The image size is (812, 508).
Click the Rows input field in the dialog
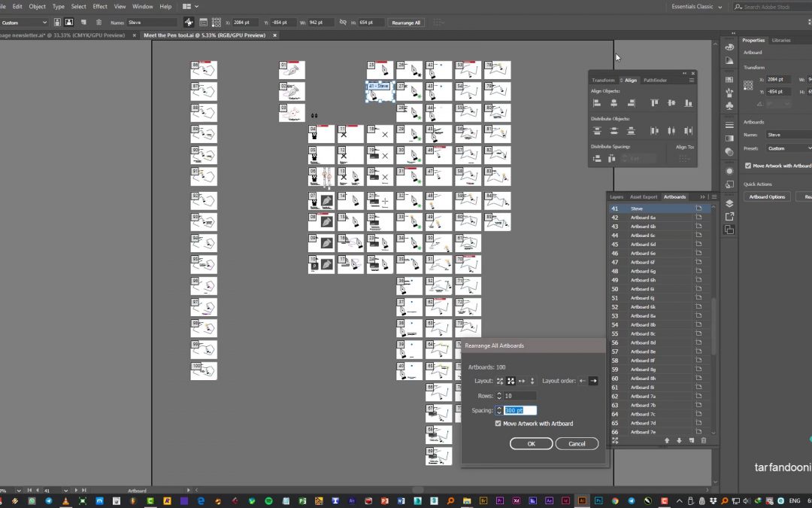click(x=520, y=396)
